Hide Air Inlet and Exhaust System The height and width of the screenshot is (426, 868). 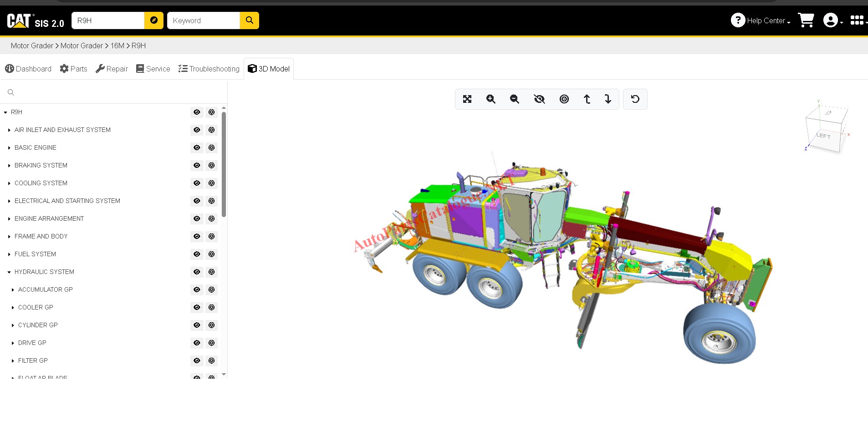[x=197, y=130]
